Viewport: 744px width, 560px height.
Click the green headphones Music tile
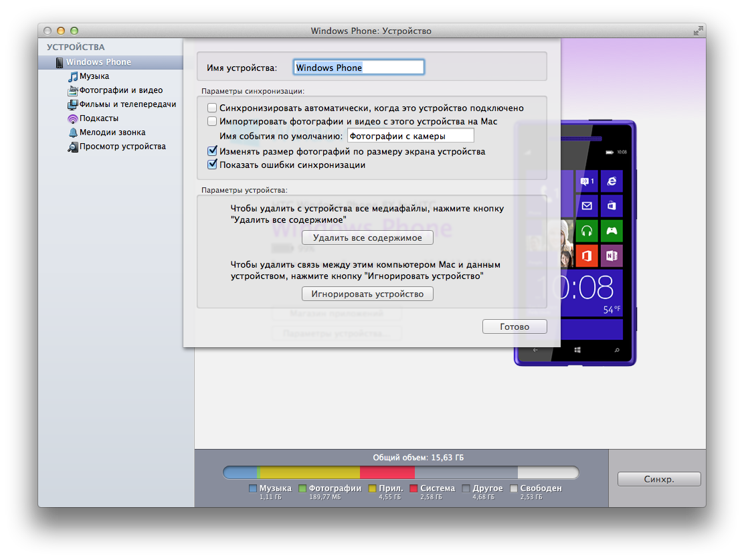(x=587, y=231)
